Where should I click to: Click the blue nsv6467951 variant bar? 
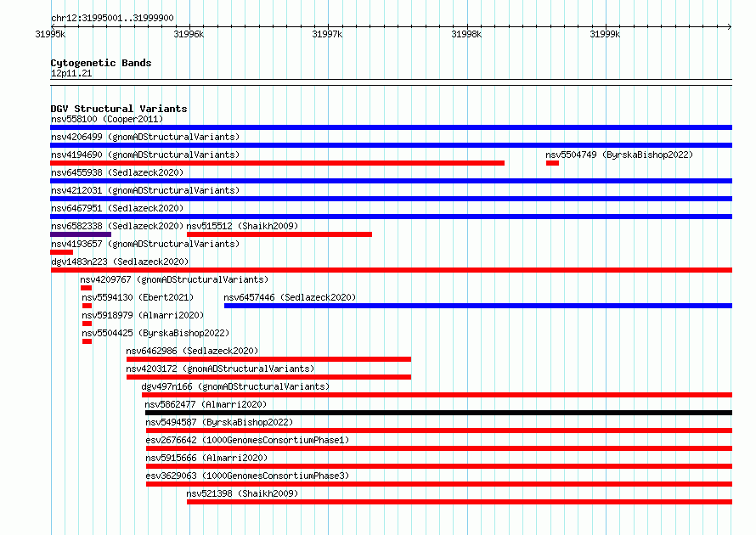click(x=391, y=217)
